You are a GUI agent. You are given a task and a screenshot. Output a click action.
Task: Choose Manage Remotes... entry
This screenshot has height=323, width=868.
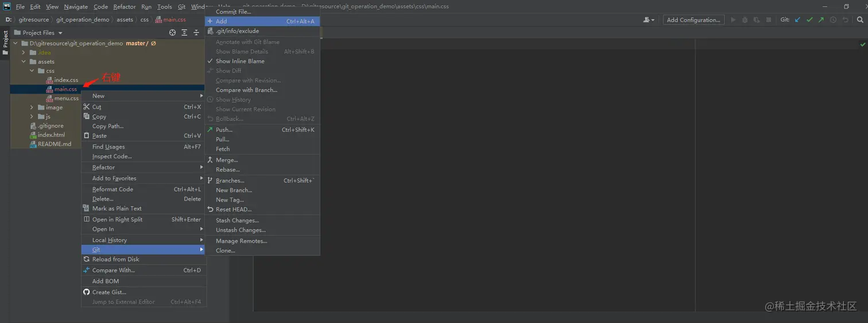click(x=262, y=241)
